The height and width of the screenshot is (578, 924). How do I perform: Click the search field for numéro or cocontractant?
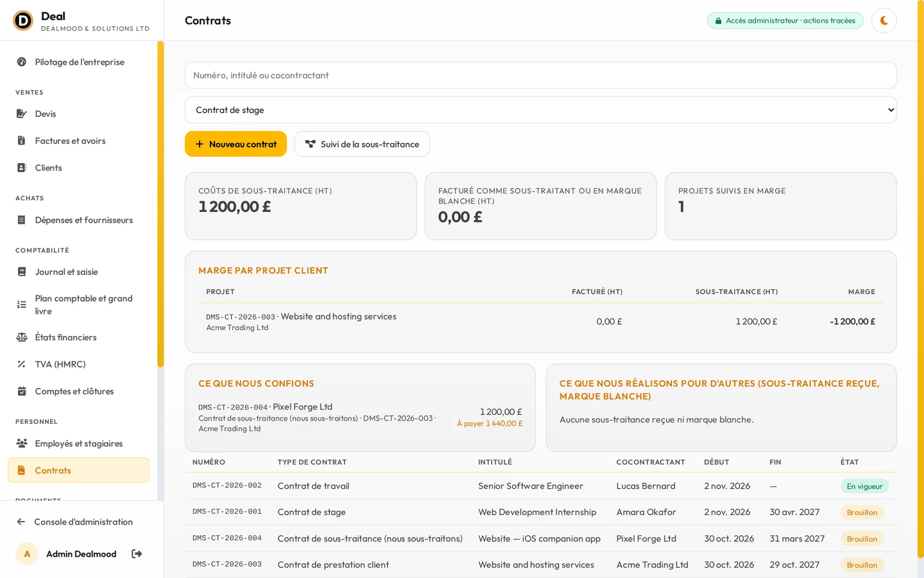click(541, 75)
